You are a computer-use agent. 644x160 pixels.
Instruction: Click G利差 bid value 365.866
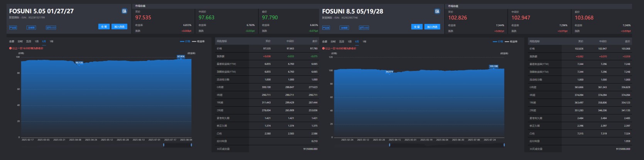click(x=579, y=87)
